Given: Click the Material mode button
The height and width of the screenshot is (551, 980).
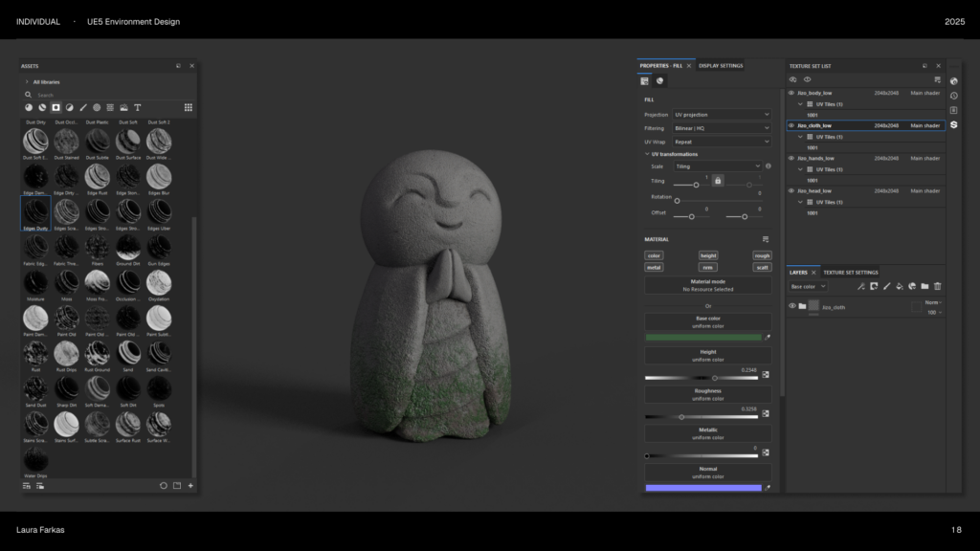Looking at the screenshot, I should click(707, 285).
